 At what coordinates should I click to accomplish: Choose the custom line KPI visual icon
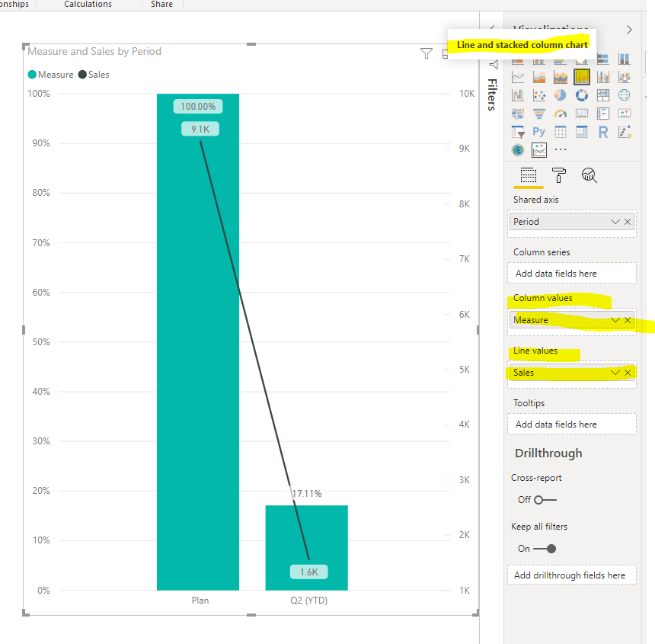tap(539, 149)
